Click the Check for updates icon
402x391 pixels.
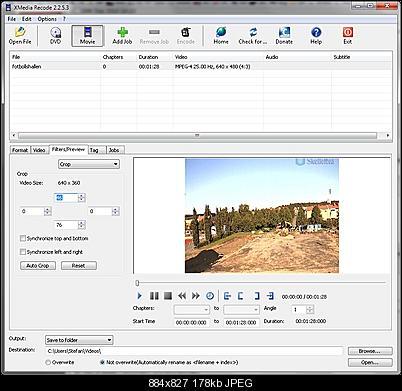click(253, 36)
